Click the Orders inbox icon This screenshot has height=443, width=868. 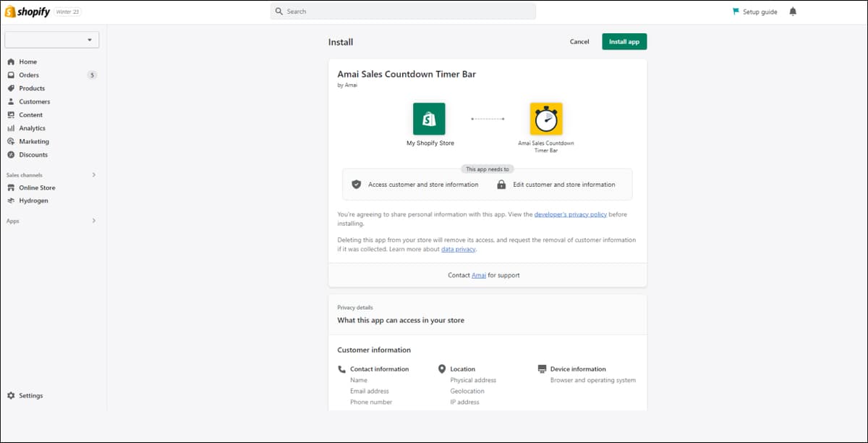11,75
